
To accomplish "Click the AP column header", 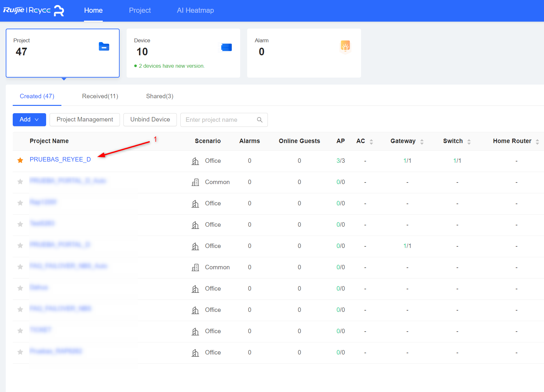I will (x=341, y=141).
